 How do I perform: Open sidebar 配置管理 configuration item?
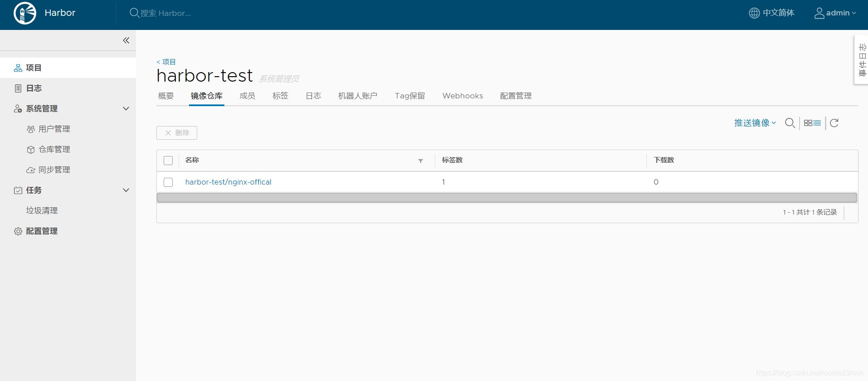[42, 231]
